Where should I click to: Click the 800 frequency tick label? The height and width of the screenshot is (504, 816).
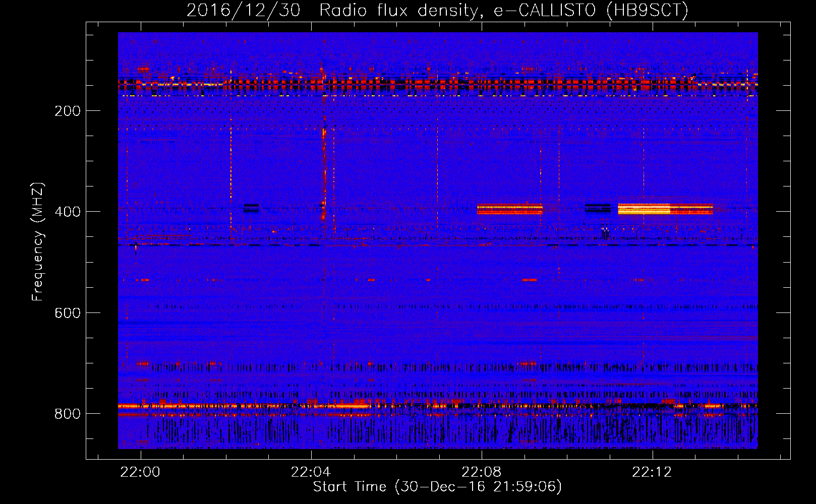pyautogui.click(x=68, y=414)
